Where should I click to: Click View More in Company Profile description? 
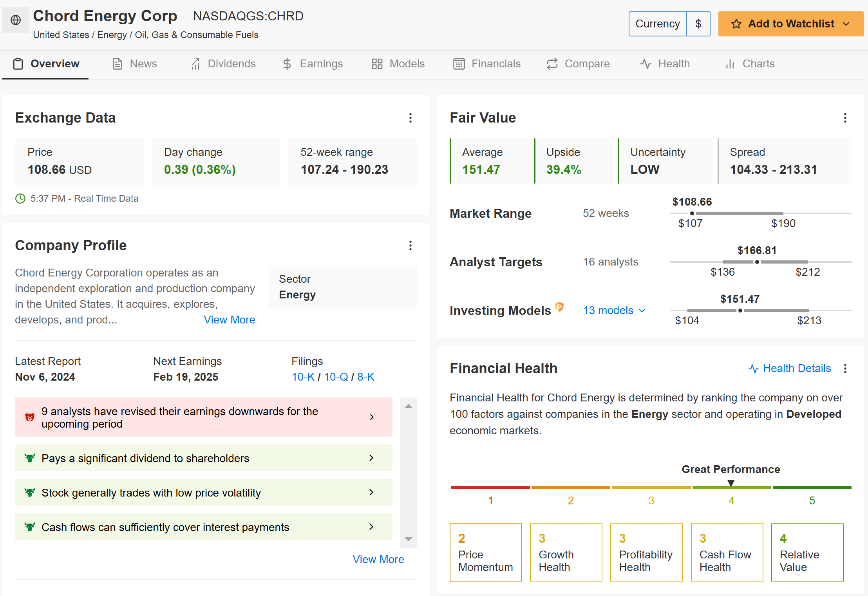coord(230,320)
